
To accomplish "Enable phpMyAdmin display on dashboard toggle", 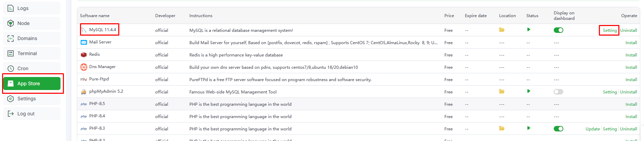I will 559,92.
